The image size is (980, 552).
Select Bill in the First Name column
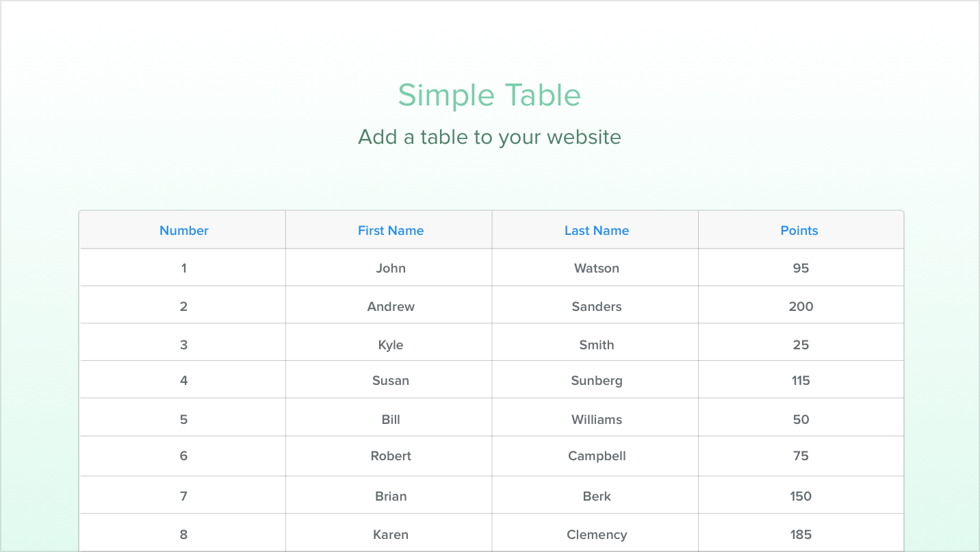(x=389, y=418)
